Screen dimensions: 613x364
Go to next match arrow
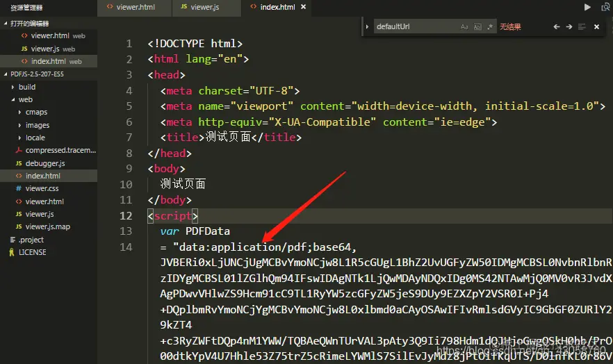point(569,27)
